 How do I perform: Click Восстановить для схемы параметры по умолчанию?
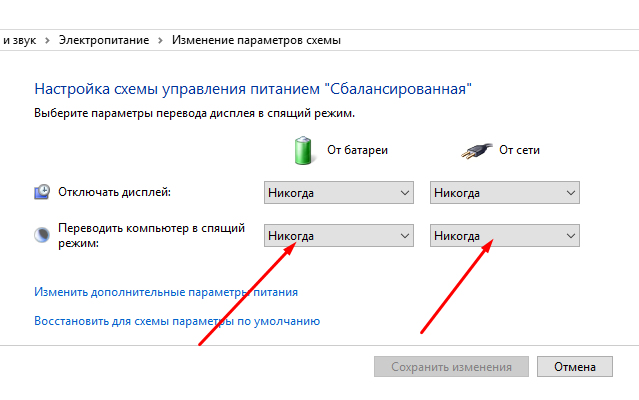(177, 321)
